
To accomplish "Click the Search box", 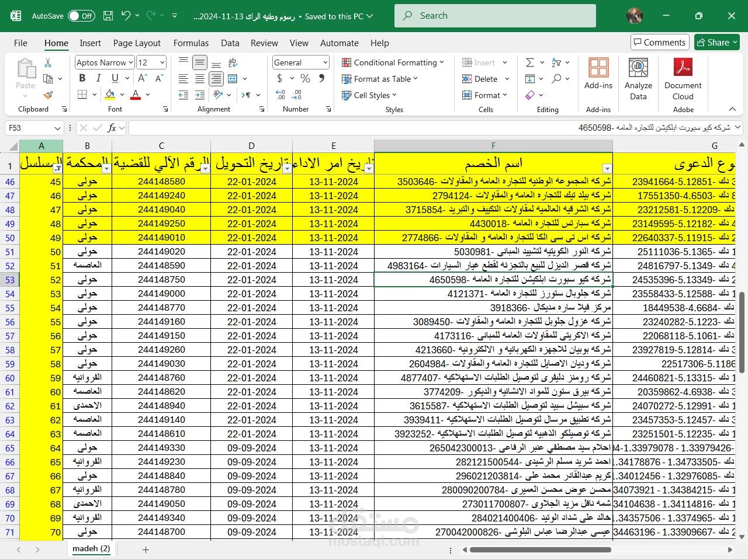I will 495,16.
